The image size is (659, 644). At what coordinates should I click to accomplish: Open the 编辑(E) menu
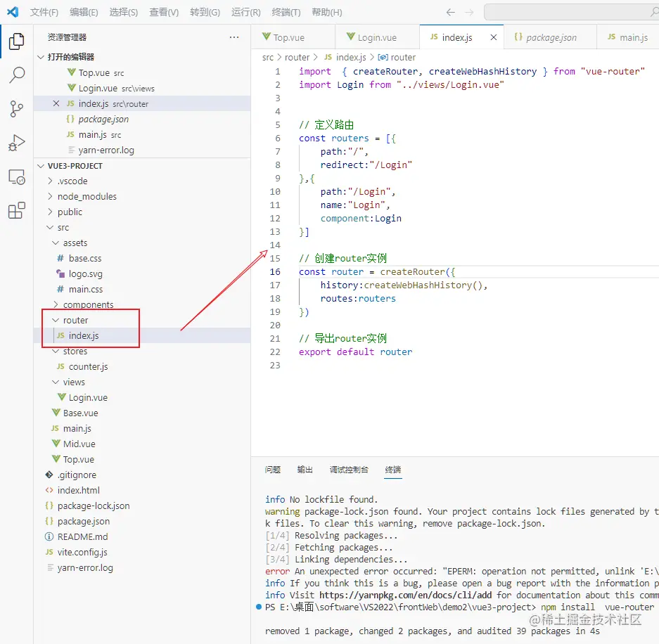[x=84, y=12]
